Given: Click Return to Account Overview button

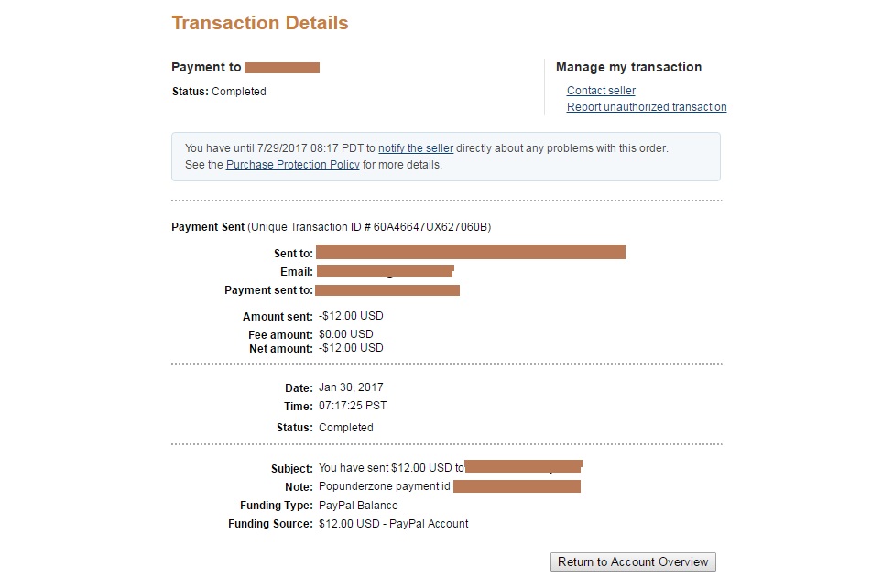Looking at the screenshot, I should 633,561.
